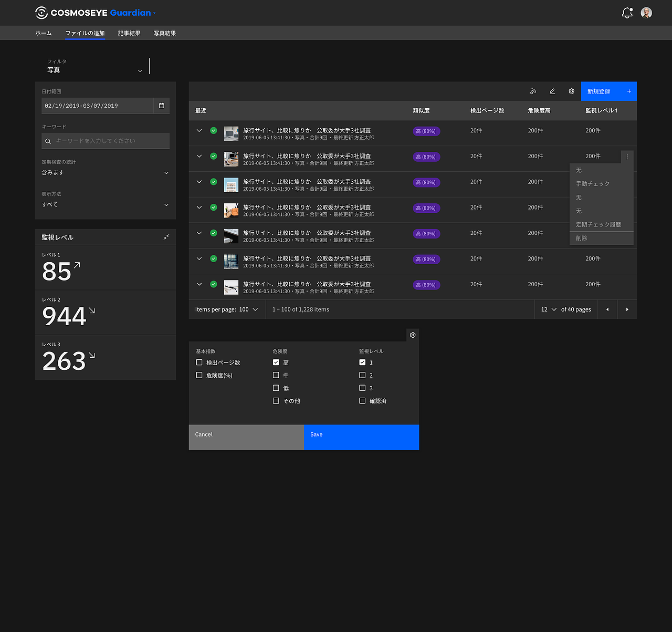Click the 危険度高 column header
The width and height of the screenshot is (672, 632).
pyautogui.click(x=539, y=111)
